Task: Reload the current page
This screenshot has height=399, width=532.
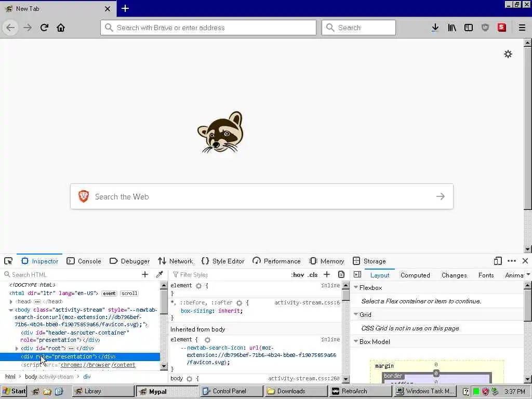Action: click(44, 28)
